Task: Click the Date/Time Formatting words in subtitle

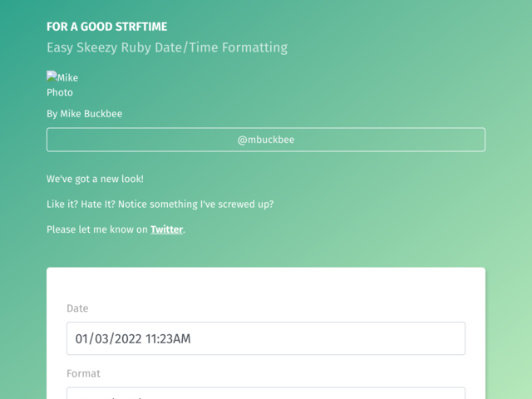Action: 221,47
